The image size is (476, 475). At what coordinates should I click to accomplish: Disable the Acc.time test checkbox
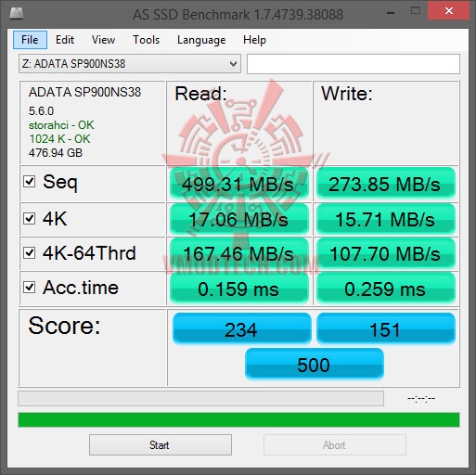coord(30,288)
